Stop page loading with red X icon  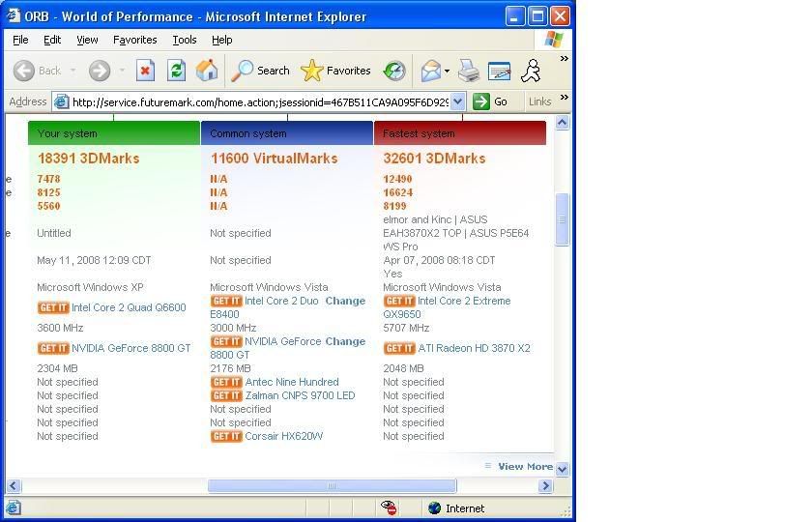pyautogui.click(x=146, y=71)
